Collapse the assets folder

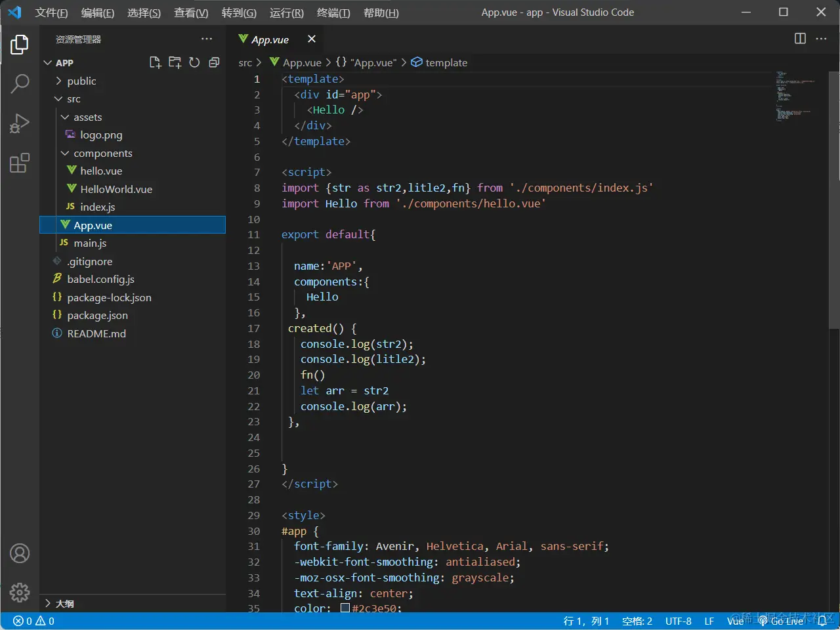[87, 117]
